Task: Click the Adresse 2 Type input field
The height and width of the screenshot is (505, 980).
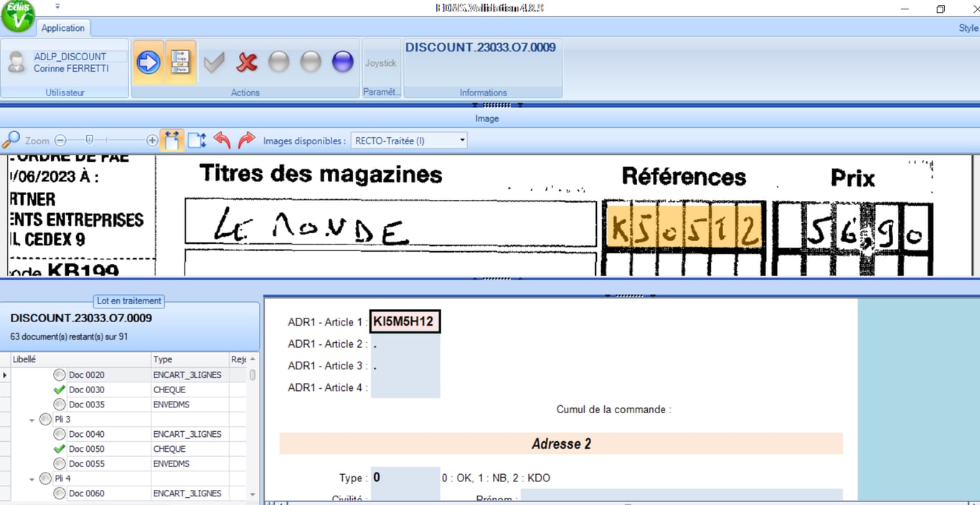Action: click(405, 478)
